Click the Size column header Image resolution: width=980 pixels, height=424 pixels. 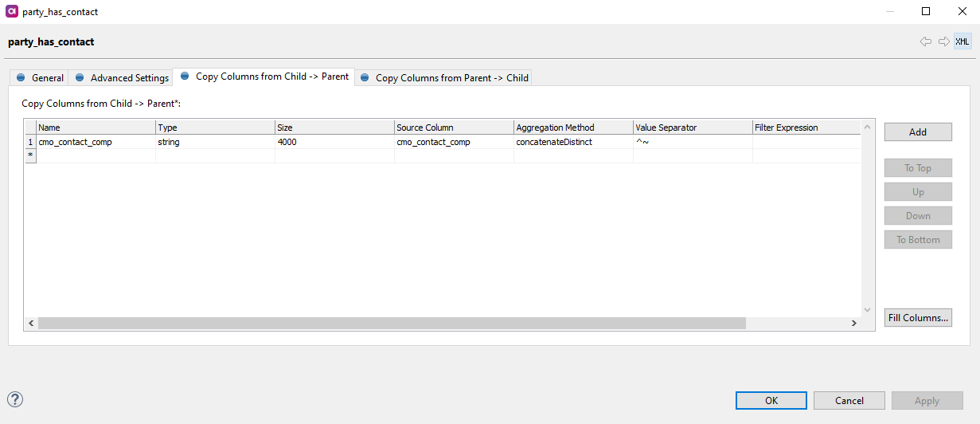tap(334, 128)
